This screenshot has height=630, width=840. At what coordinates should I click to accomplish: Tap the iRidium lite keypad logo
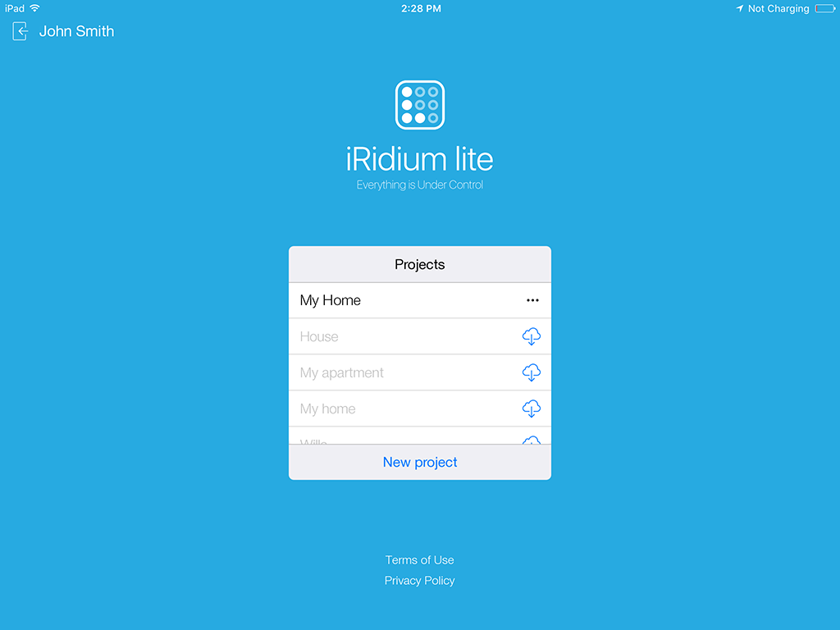pos(420,105)
